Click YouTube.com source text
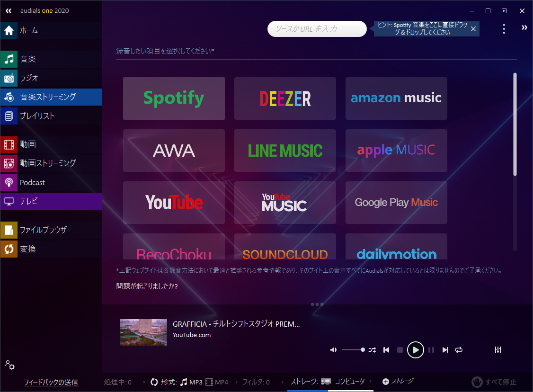 click(x=192, y=335)
